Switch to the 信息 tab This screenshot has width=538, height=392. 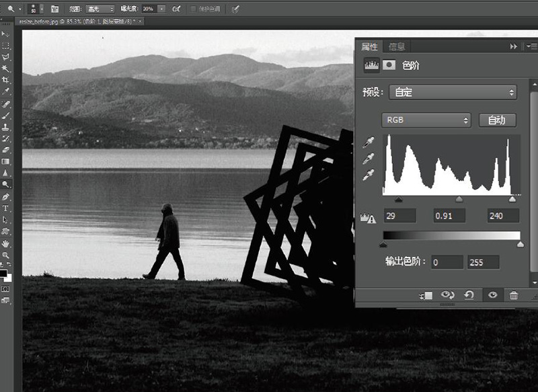tap(397, 46)
